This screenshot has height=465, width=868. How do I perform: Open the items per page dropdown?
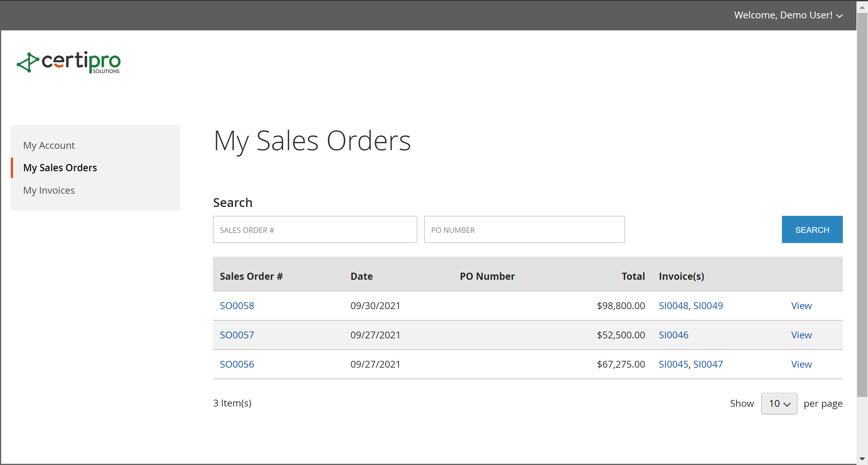point(779,404)
